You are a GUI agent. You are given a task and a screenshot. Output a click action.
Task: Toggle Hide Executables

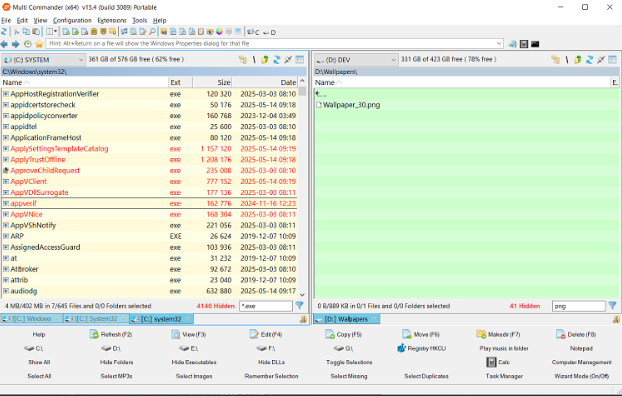194,362
